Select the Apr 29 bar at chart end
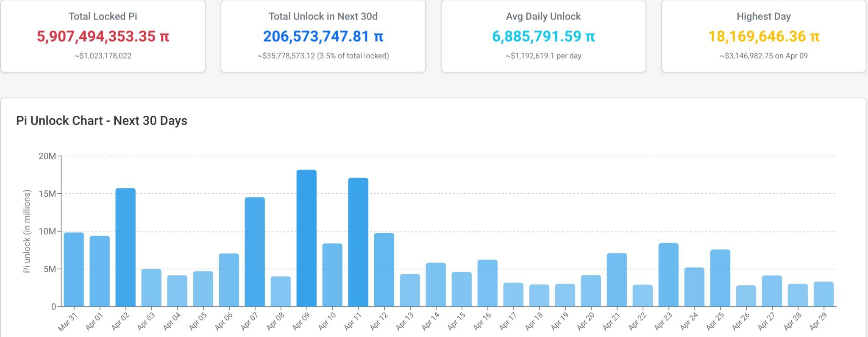The width and height of the screenshot is (868, 337). coord(823,294)
